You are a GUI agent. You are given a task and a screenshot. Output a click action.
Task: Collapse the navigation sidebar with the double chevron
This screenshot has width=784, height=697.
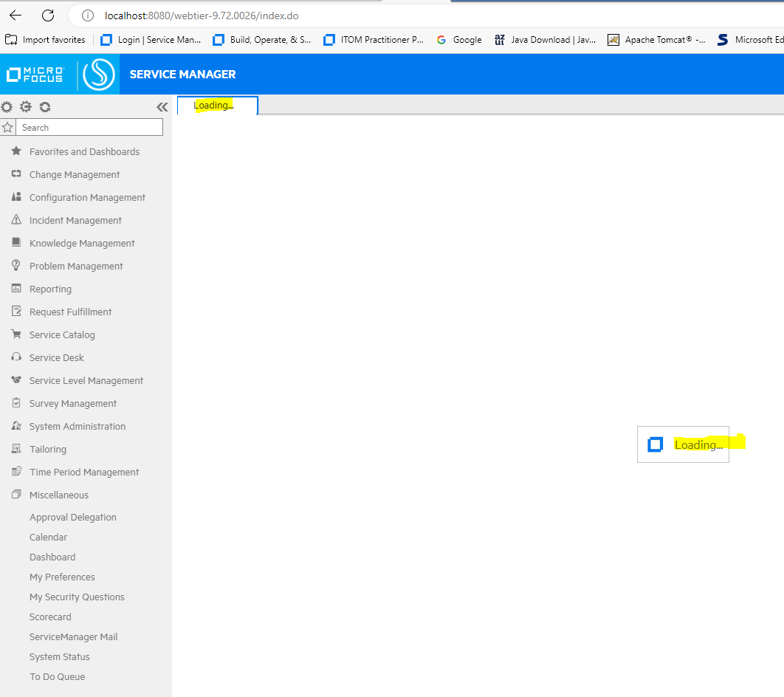point(162,106)
